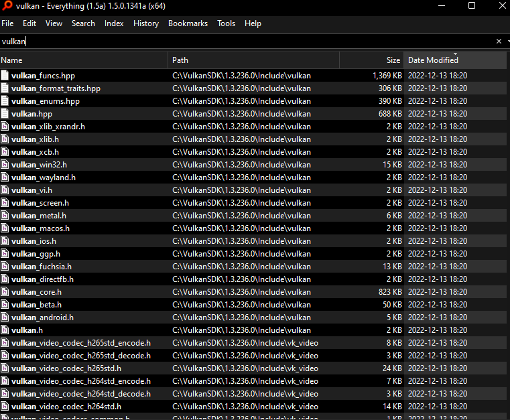Select vulkan_core.h file name

point(36,292)
